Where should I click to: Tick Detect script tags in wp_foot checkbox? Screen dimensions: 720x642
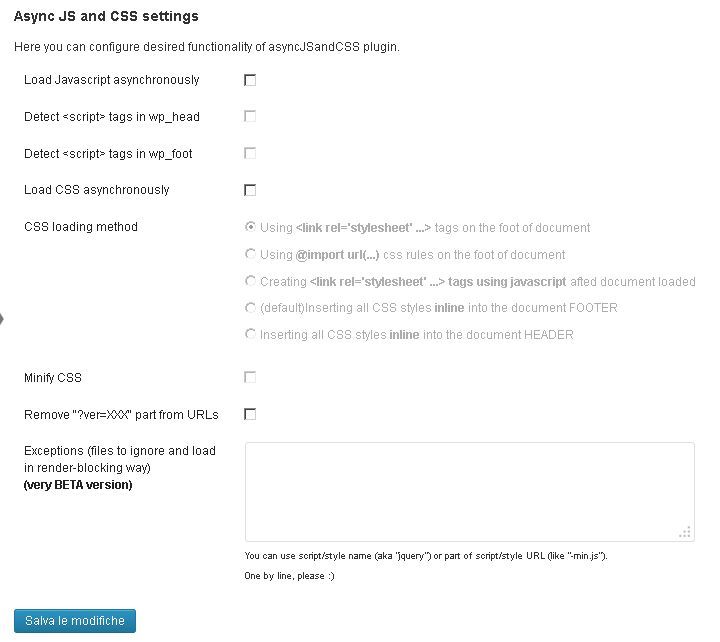tap(250, 153)
